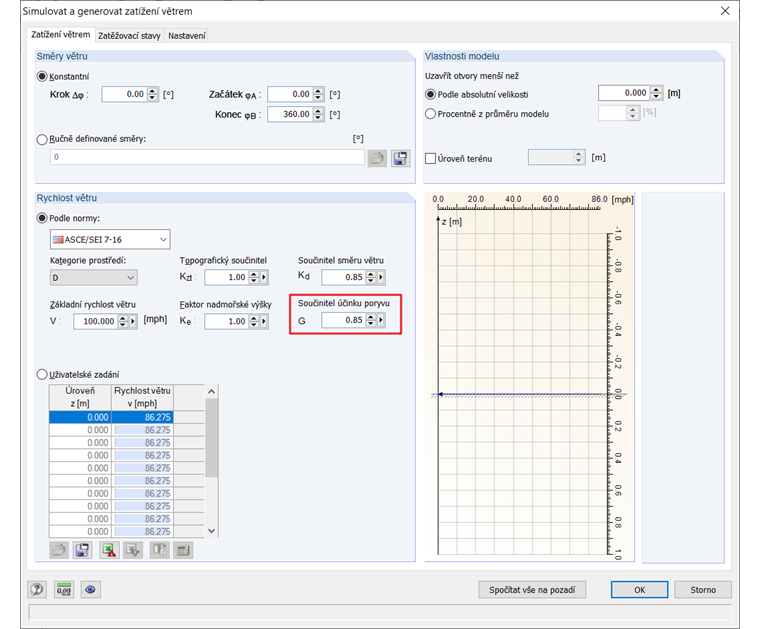Click the G gust factor 0.85 field
760x629 pixels.
coord(343,320)
